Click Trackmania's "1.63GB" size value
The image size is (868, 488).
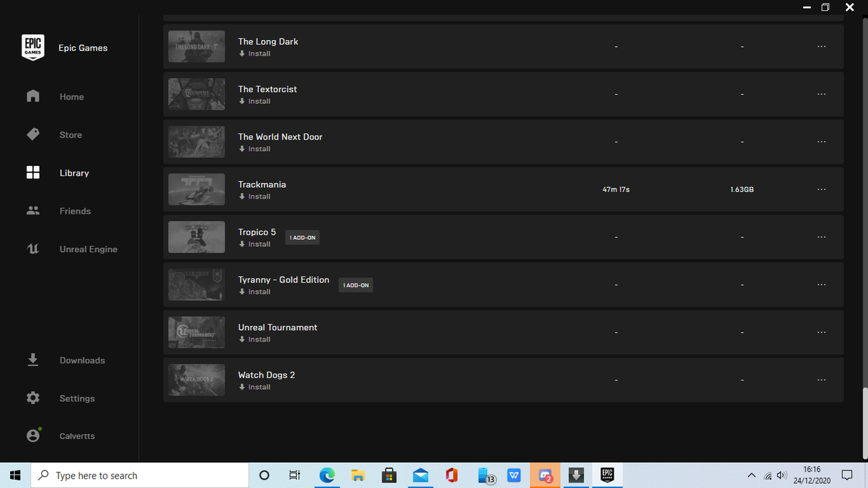(742, 190)
